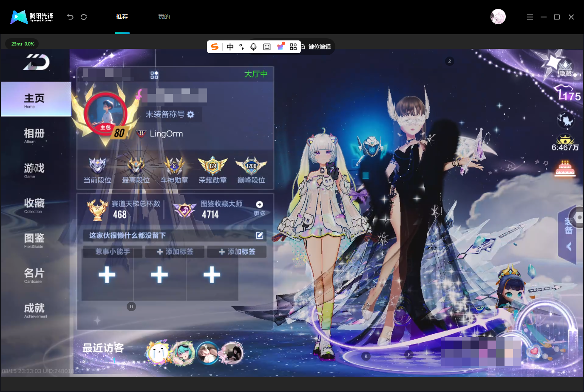The width and height of the screenshot is (584, 392).
Task: Click the profile avatar with level 80
Action: tap(105, 114)
